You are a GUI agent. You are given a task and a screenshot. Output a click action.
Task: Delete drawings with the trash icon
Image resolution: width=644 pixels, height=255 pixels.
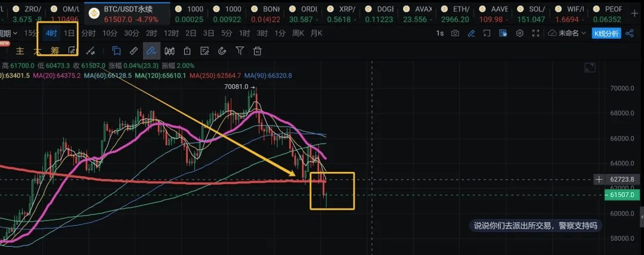point(258,51)
